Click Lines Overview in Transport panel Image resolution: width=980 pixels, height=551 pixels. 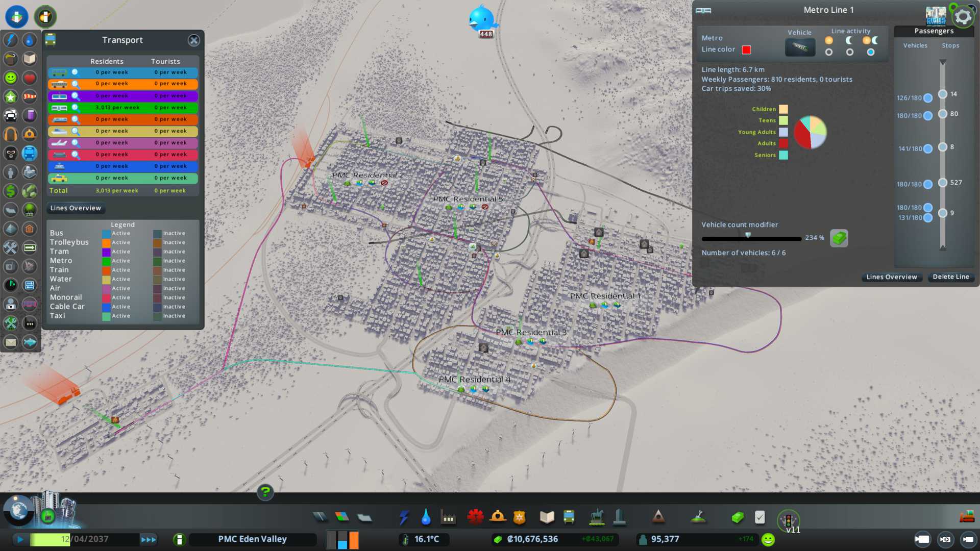coord(76,208)
